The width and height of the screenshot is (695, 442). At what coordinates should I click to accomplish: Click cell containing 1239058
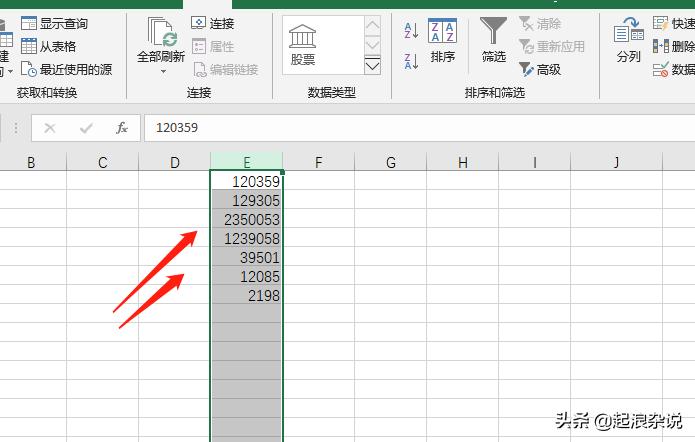[246, 238]
